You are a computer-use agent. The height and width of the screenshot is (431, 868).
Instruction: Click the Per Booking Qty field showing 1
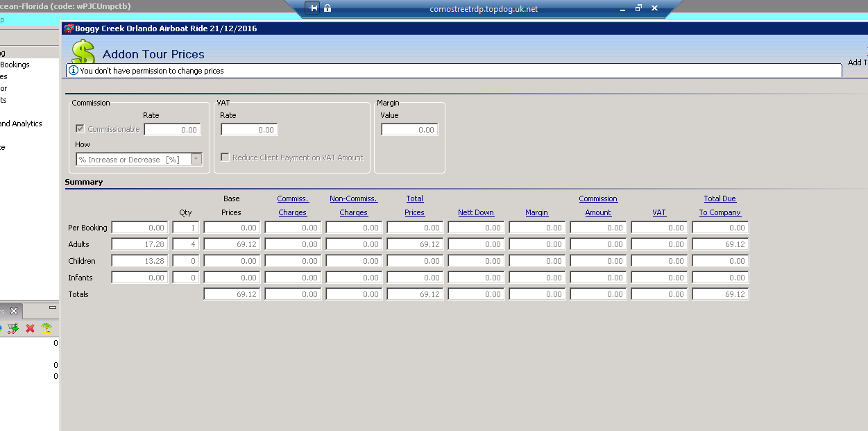tap(186, 228)
